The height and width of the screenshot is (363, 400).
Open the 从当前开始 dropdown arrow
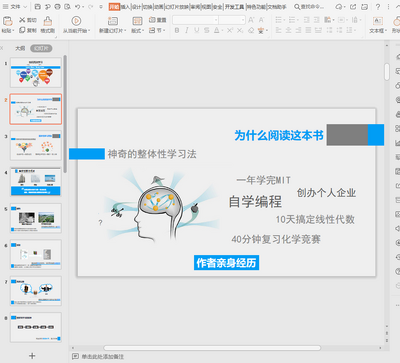pos(89,31)
